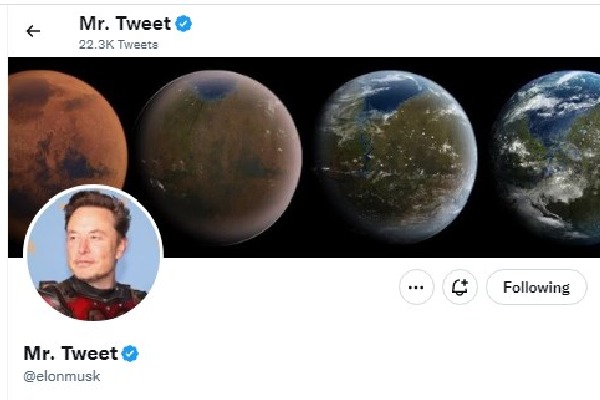Click the 22.3K Tweets count
The width and height of the screenshot is (600, 400).
pos(118,45)
